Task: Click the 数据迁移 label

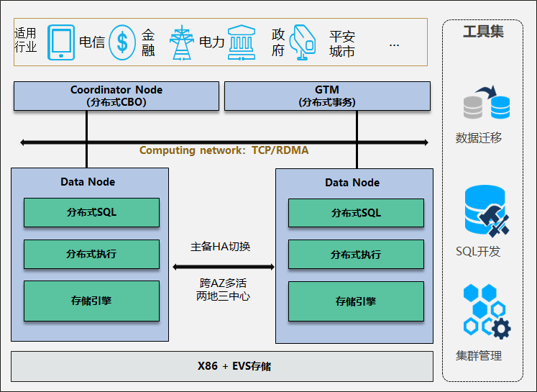Action: (x=479, y=138)
